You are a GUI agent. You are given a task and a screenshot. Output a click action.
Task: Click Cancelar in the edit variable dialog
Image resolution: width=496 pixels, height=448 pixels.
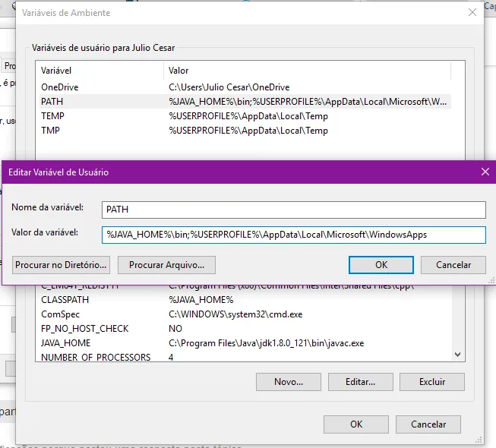point(453,265)
